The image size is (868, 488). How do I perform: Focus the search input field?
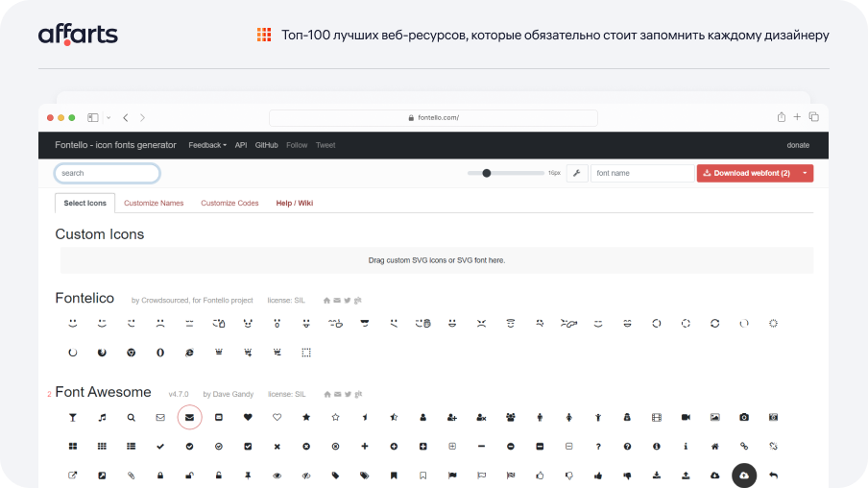[108, 173]
